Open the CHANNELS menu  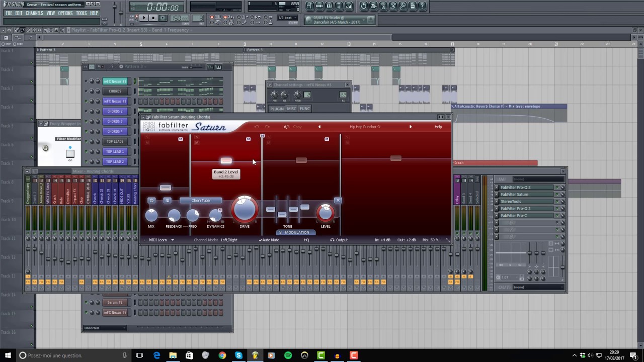coord(34,13)
